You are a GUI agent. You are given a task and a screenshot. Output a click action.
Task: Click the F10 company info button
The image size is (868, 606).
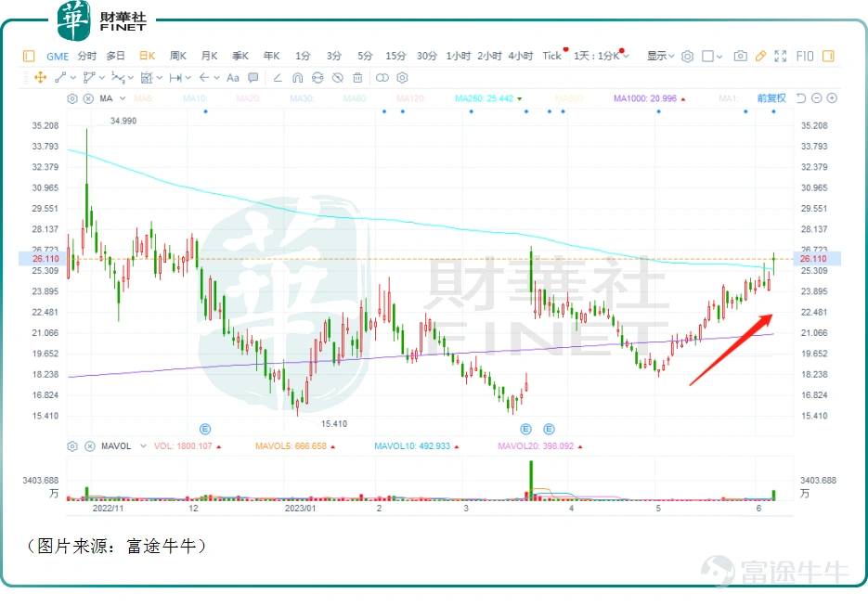[x=805, y=56]
